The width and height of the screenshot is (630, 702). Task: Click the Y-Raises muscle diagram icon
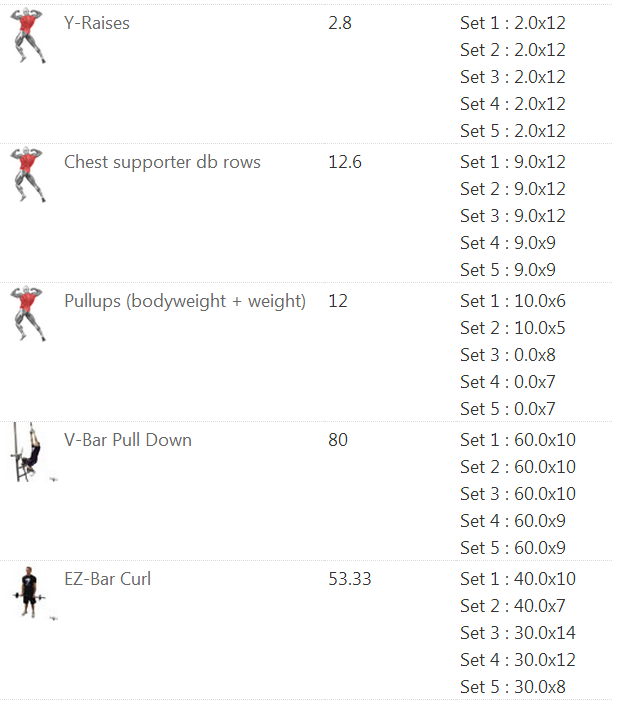tap(27, 36)
